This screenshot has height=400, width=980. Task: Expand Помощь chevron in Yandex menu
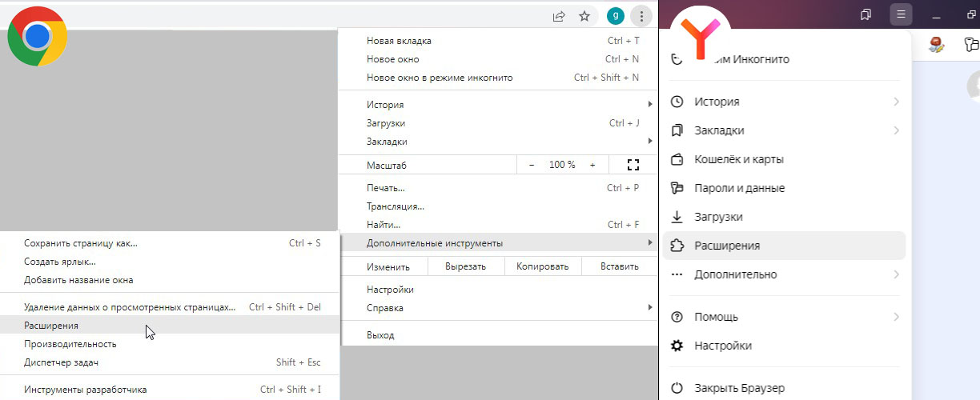tap(896, 317)
